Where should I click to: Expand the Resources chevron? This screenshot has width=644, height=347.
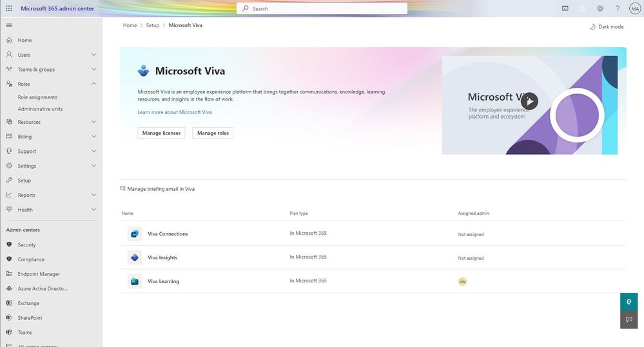93,122
